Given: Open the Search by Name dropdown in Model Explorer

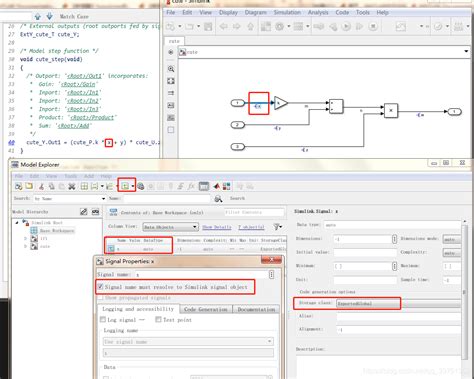Looking at the screenshot, I should (x=70, y=199).
